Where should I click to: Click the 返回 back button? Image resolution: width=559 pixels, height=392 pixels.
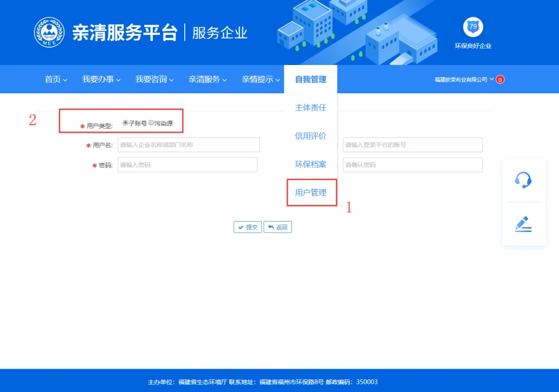point(278,227)
